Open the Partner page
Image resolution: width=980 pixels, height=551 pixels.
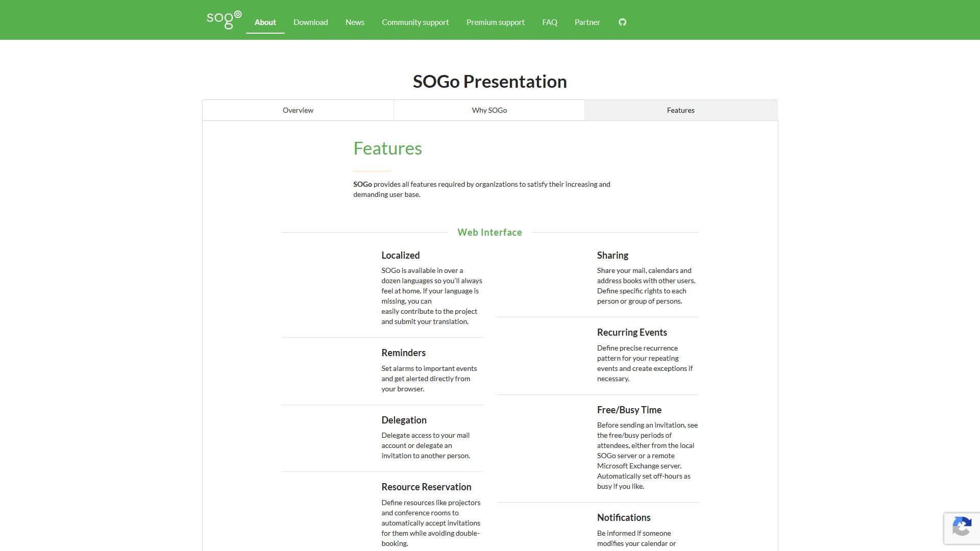587,22
